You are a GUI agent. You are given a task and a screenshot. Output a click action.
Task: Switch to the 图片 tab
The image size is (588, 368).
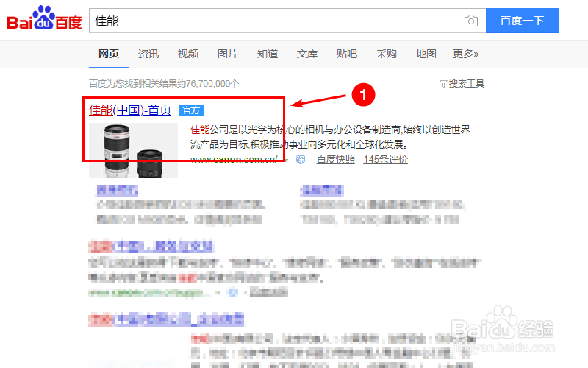[228, 54]
